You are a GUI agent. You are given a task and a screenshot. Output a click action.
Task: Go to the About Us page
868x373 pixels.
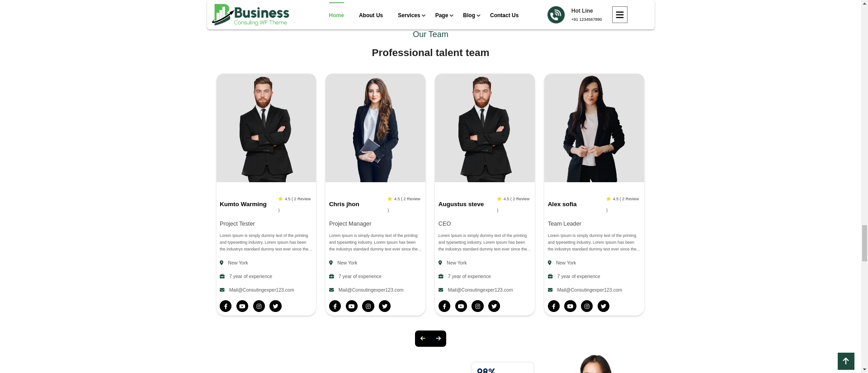click(371, 15)
